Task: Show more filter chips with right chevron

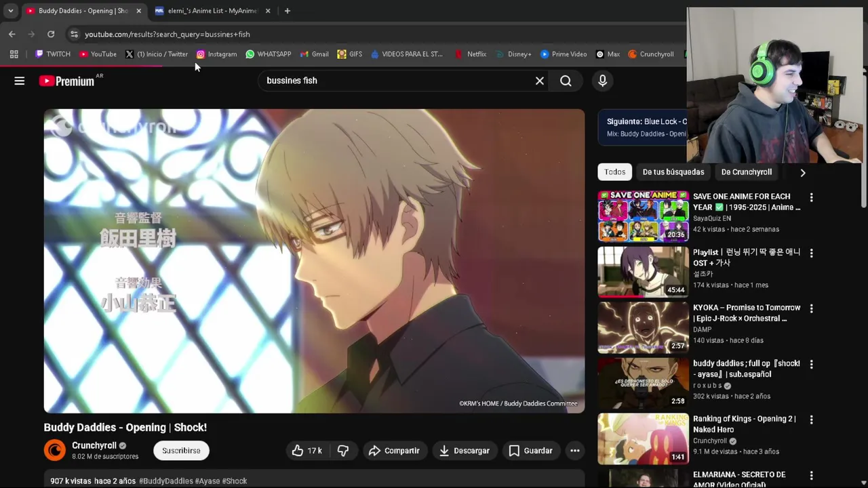Action: click(802, 172)
